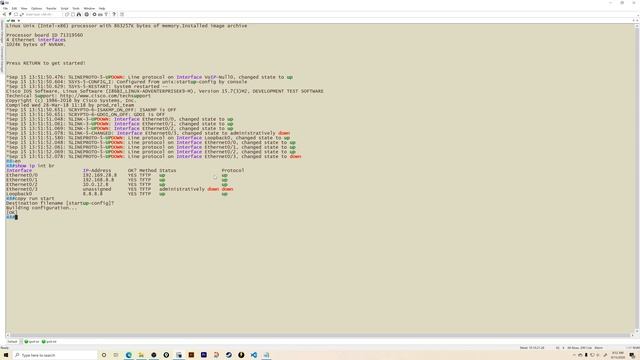640x360 pixels.
Task: Open Steam from the taskbar
Action: (229, 355)
